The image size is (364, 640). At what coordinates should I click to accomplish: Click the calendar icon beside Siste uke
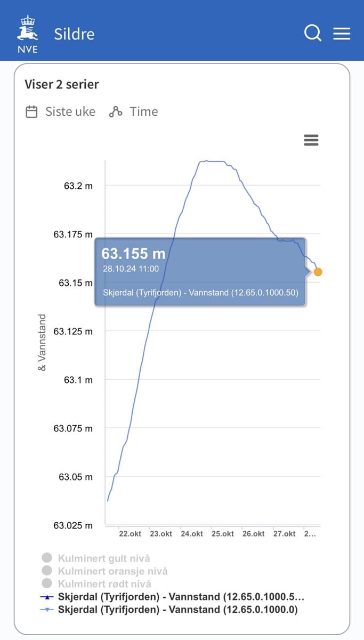pos(31,112)
